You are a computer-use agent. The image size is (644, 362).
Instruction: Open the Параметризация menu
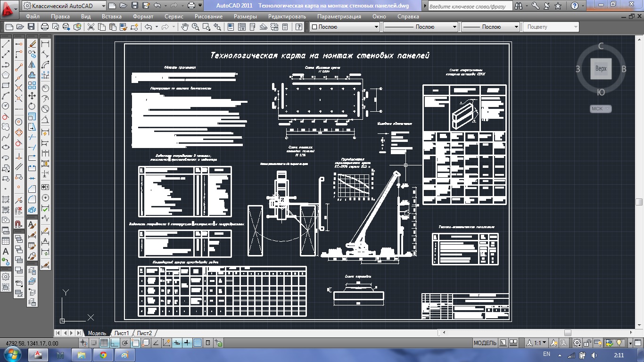(339, 16)
